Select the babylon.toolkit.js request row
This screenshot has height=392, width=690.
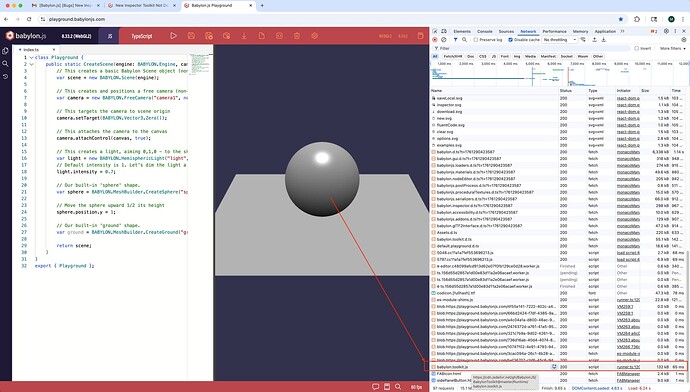click(x=558, y=366)
